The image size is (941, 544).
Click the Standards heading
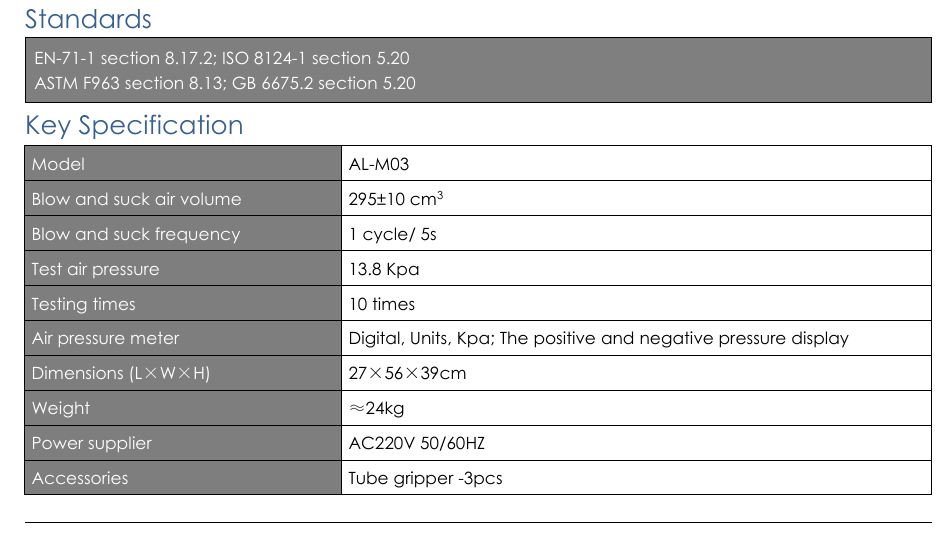pyautogui.click(x=88, y=19)
